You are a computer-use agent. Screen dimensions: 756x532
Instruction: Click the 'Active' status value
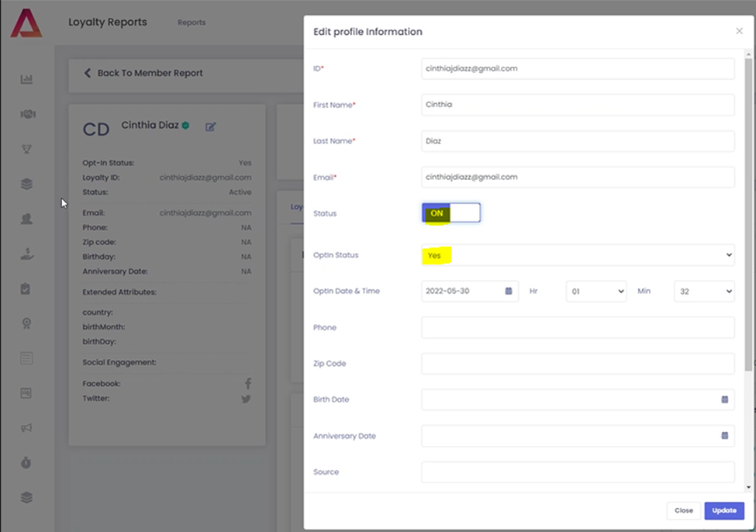[x=240, y=192]
